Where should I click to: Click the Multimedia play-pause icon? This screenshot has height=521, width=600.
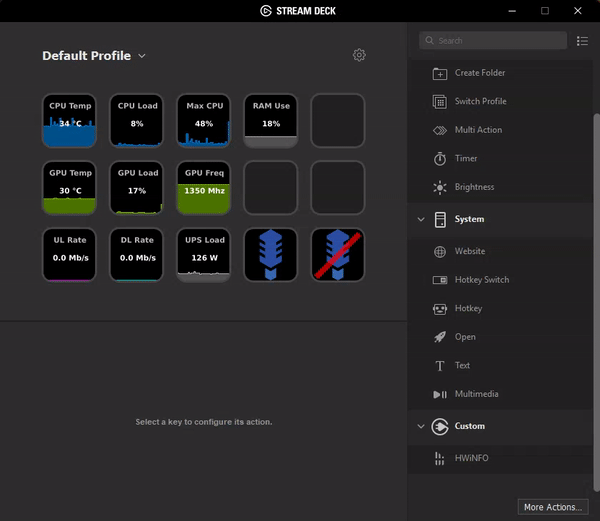click(440, 394)
